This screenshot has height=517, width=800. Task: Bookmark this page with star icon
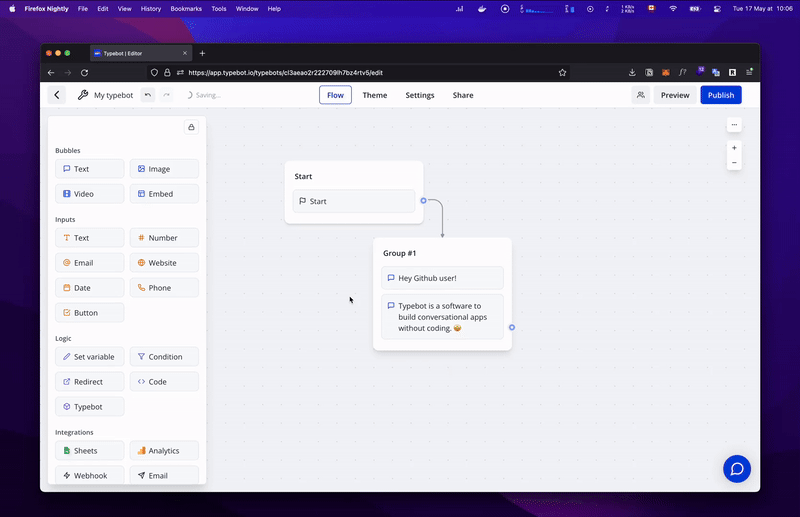pos(562,72)
